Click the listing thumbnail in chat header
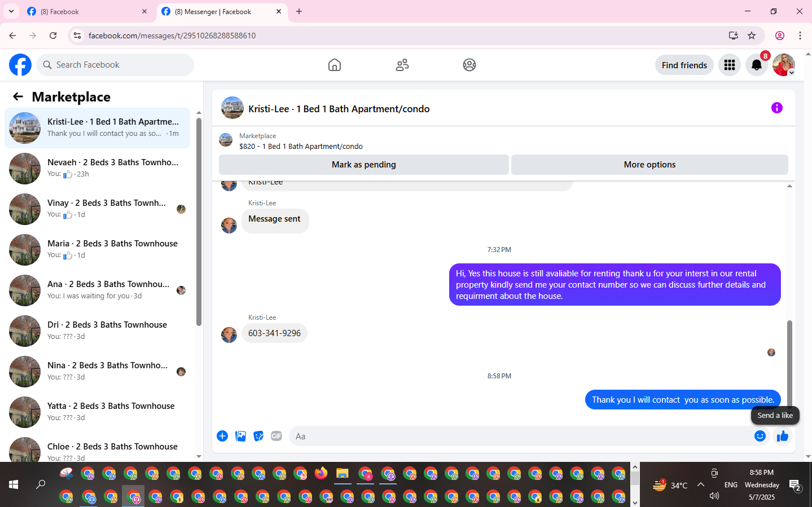Screen dimensions: 812x507 (x=232, y=108)
